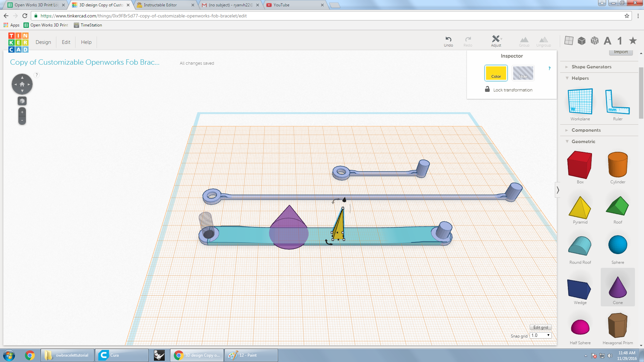Click the Import button
Viewport: 644px width, 362px height.
tap(621, 52)
